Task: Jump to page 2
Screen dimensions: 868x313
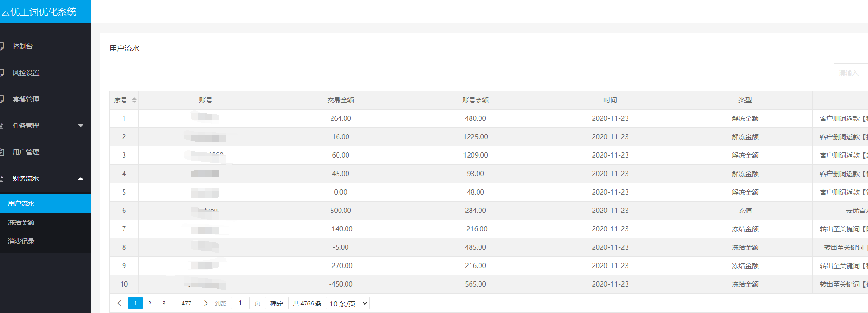Action: click(149, 303)
